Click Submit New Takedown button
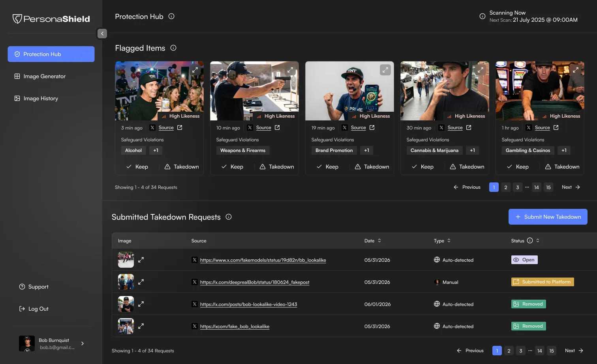 (548, 217)
